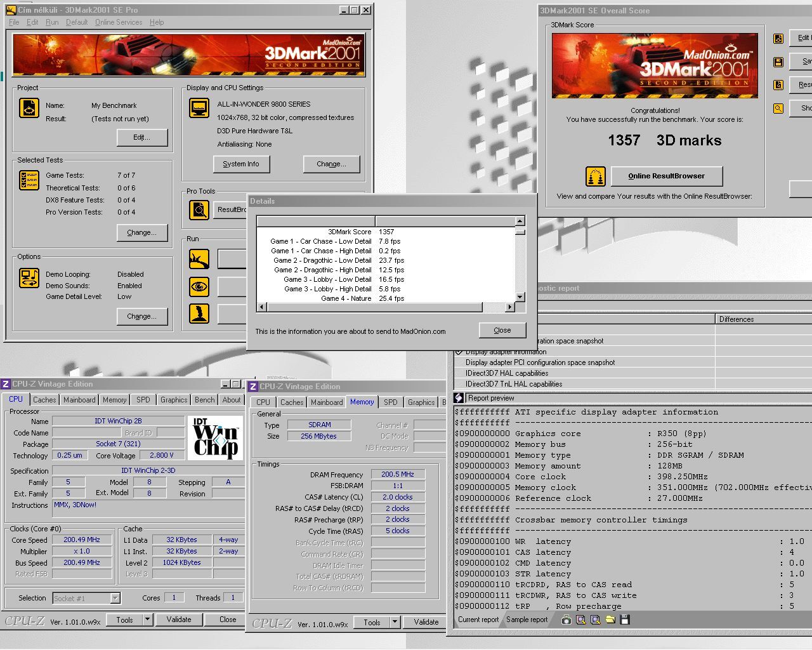Open the Online Services menu

(x=119, y=22)
